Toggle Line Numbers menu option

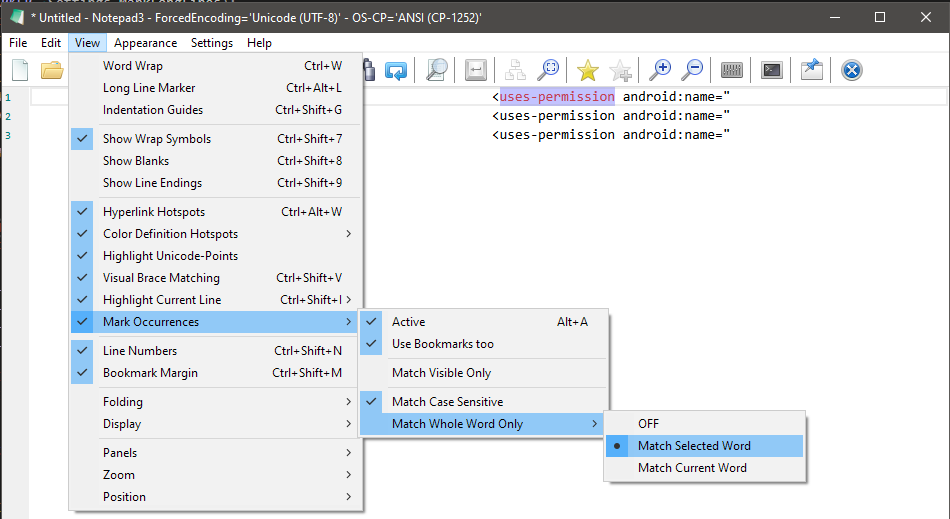216,351
